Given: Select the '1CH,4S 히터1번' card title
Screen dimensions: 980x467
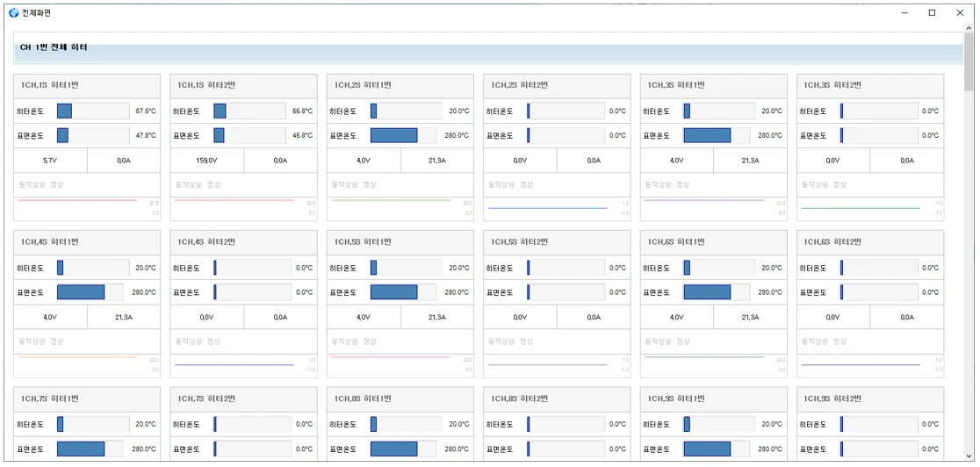Looking at the screenshot, I should point(49,242).
